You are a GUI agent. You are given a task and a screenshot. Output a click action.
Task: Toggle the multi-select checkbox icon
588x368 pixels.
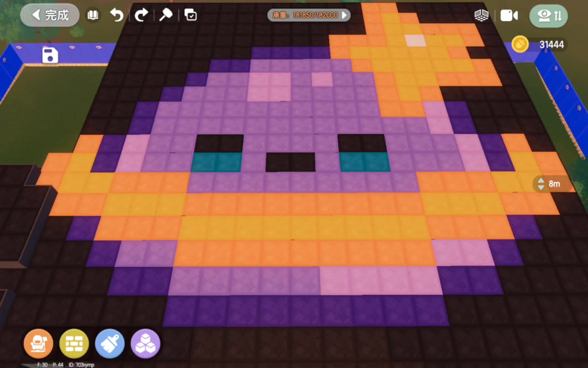click(x=191, y=15)
